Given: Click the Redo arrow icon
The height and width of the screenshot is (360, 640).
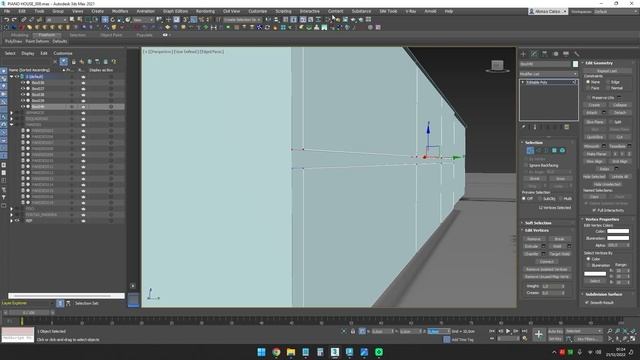Looking at the screenshot, I should click(x=14, y=20).
